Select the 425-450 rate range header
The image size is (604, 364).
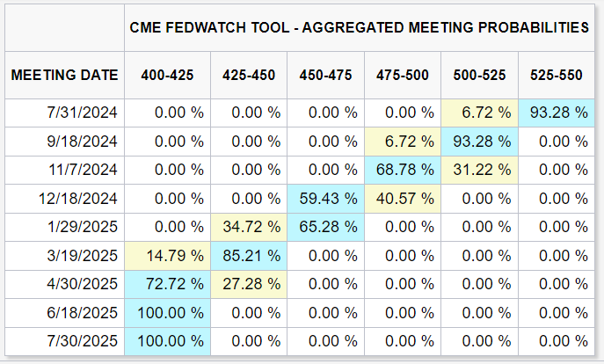tap(248, 75)
